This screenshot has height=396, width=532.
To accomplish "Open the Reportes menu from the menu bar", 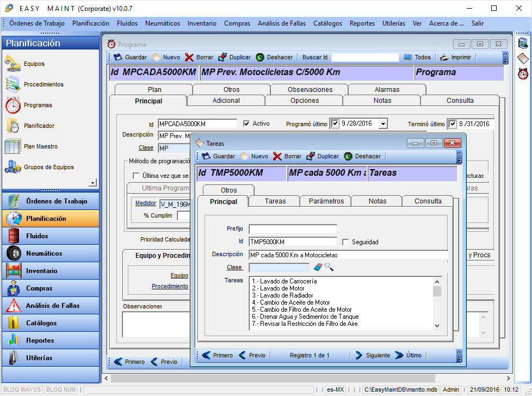I will 362,23.
